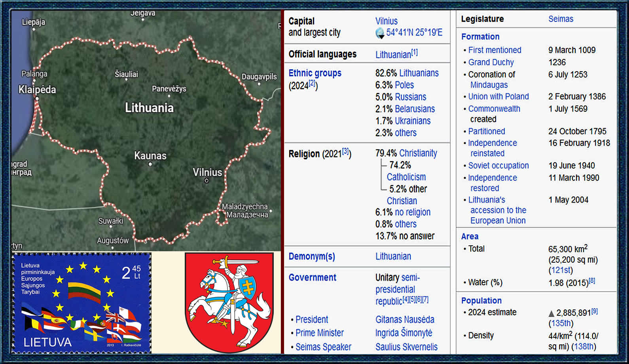
Task: Click the globe icon beside the coordinates
Action: point(380,33)
